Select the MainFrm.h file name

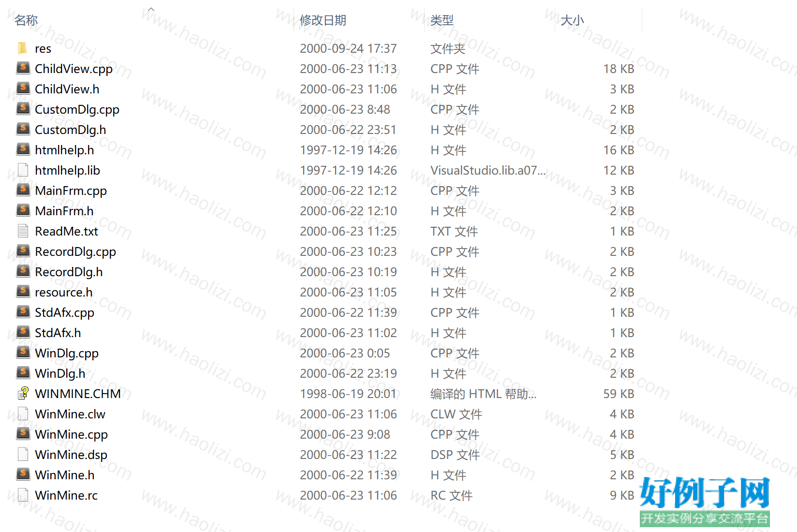64,211
